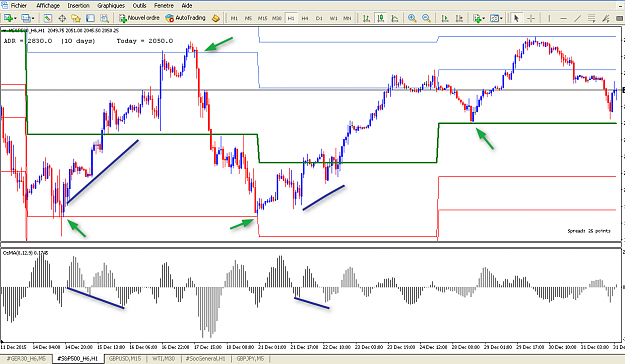
Task: Open the MetaEditor book icon
Action: 216,18
